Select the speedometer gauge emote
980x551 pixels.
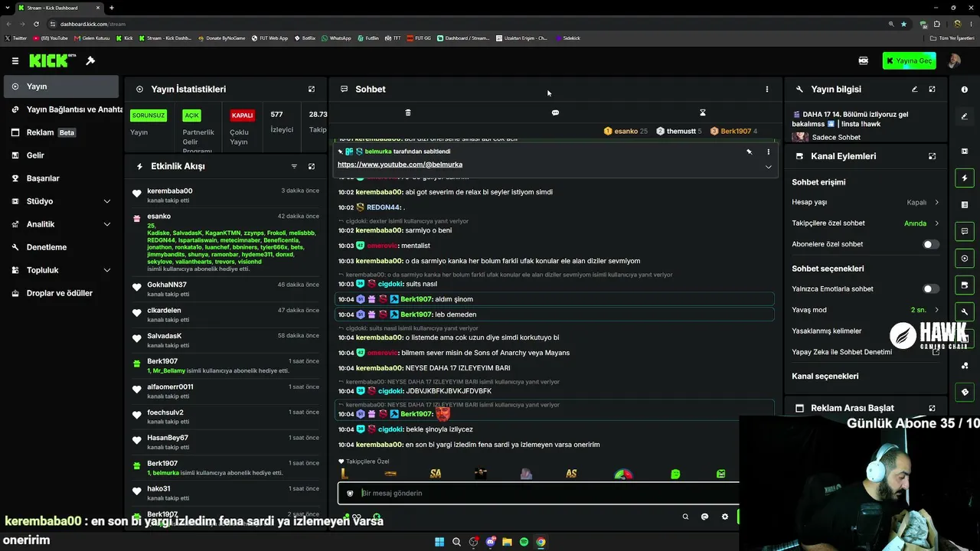pyautogui.click(x=624, y=474)
